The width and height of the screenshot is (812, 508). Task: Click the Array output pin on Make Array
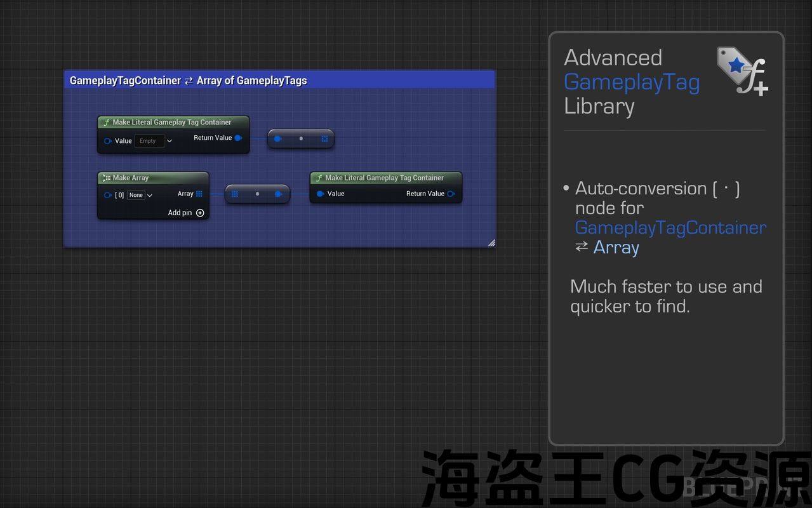[199, 194]
